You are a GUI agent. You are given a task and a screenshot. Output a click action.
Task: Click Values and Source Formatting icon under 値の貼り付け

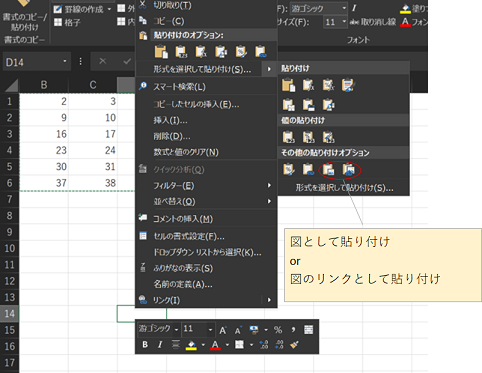point(328,137)
